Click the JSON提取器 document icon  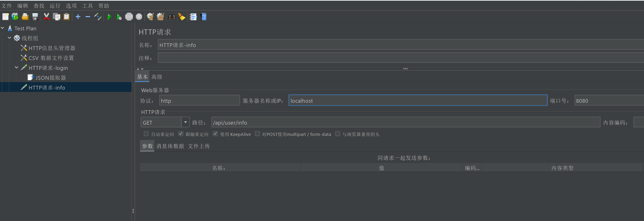tap(30, 77)
